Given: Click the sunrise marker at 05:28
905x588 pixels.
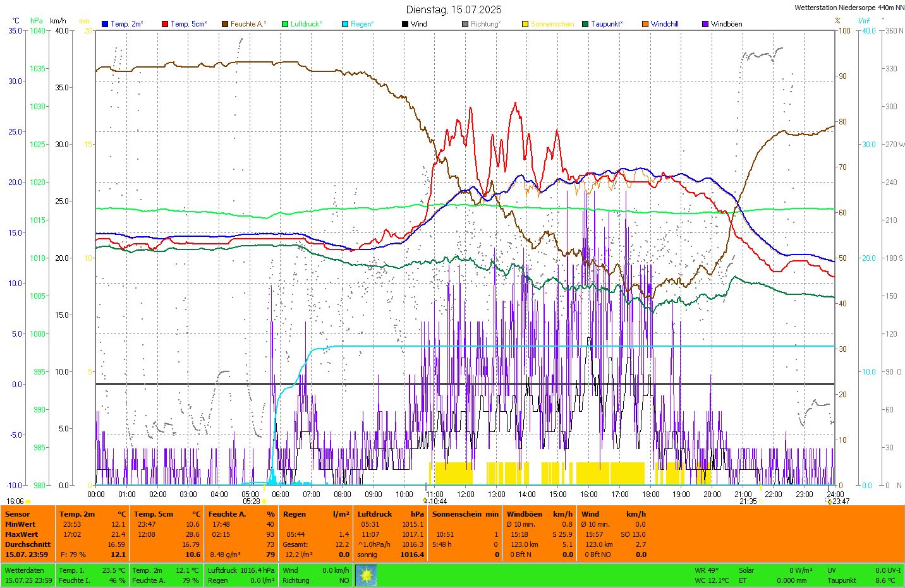Looking at the screenshot, I should click(265, 501).
